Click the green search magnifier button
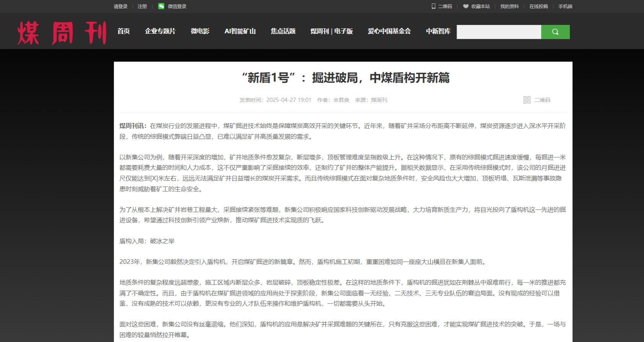Viewport: 644px width, 342px height. point(555,32)
